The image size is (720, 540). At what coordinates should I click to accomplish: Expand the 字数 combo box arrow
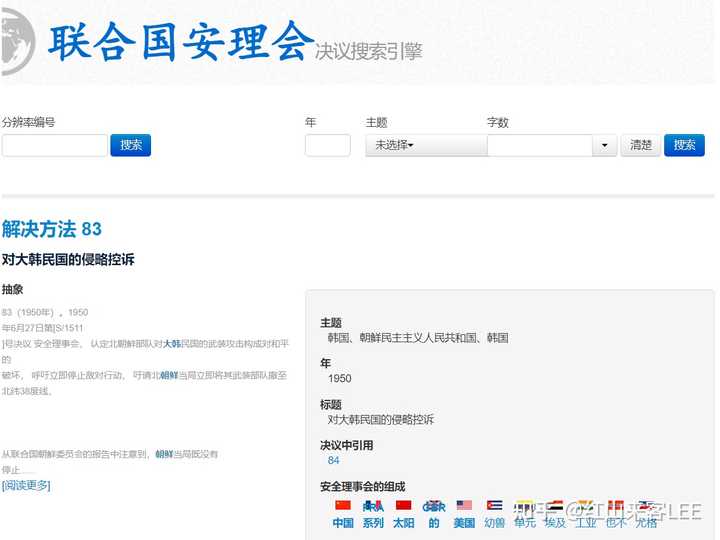coord(604,145)
